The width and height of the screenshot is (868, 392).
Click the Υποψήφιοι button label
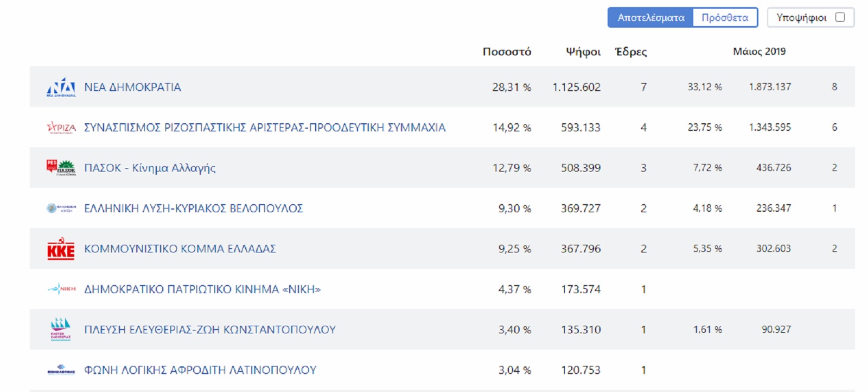801,17
